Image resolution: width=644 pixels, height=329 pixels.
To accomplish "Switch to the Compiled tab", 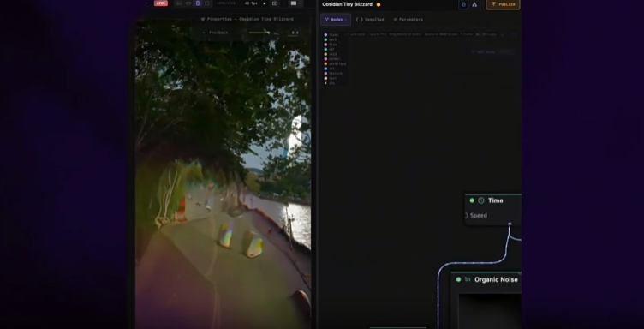I will pos(370,20).
